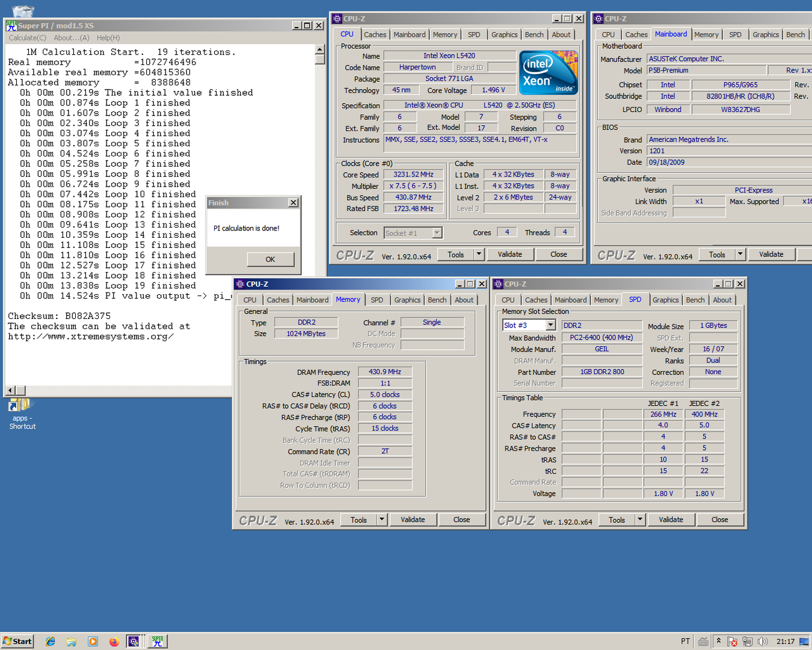Switch to Caches tab in CPU window

[x=375, y=35]
